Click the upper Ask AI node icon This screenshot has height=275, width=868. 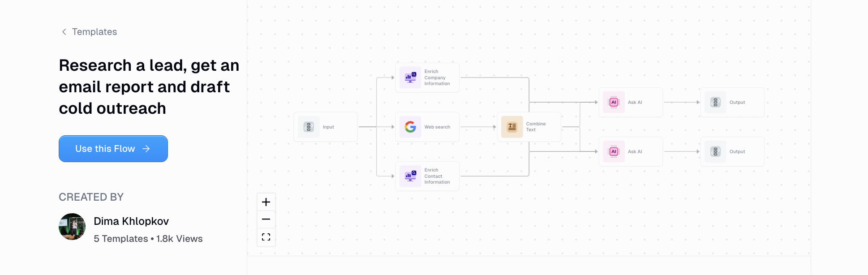[614, 102]
